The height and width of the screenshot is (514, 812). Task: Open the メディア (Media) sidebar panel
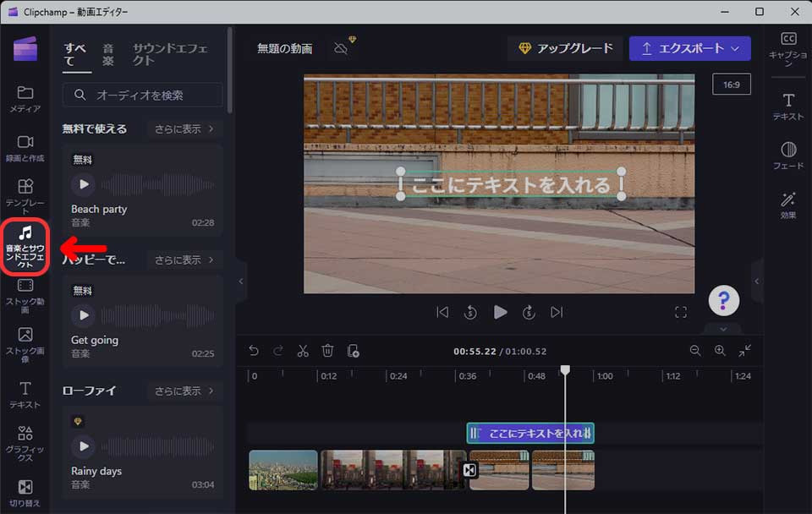click(25, 98)
